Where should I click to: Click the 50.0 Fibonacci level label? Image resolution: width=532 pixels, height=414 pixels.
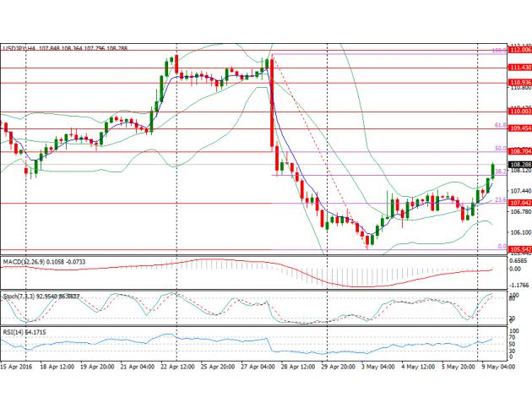[x=499, y=148]
